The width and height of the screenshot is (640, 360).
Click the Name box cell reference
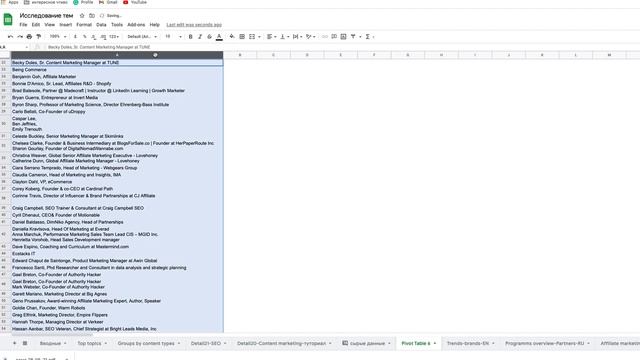point(14,47)
